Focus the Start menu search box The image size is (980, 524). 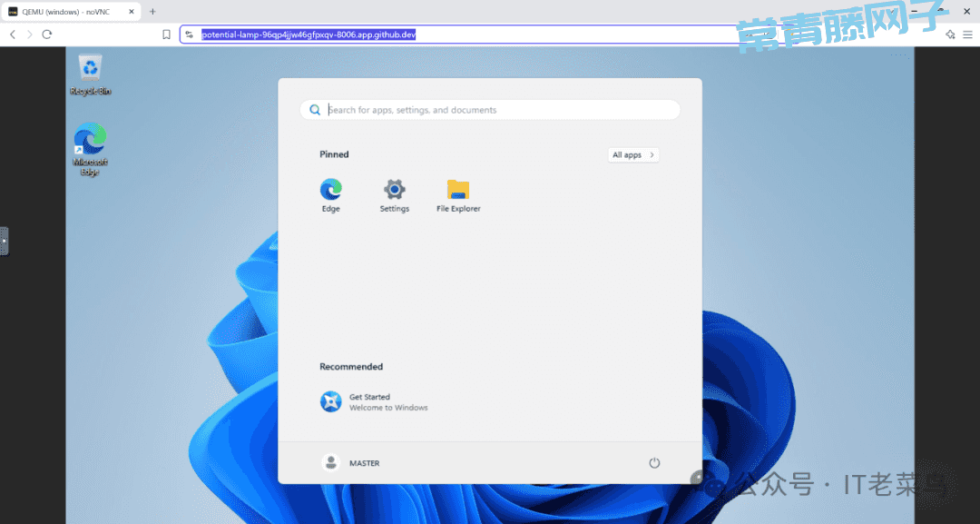click(490, 110)
